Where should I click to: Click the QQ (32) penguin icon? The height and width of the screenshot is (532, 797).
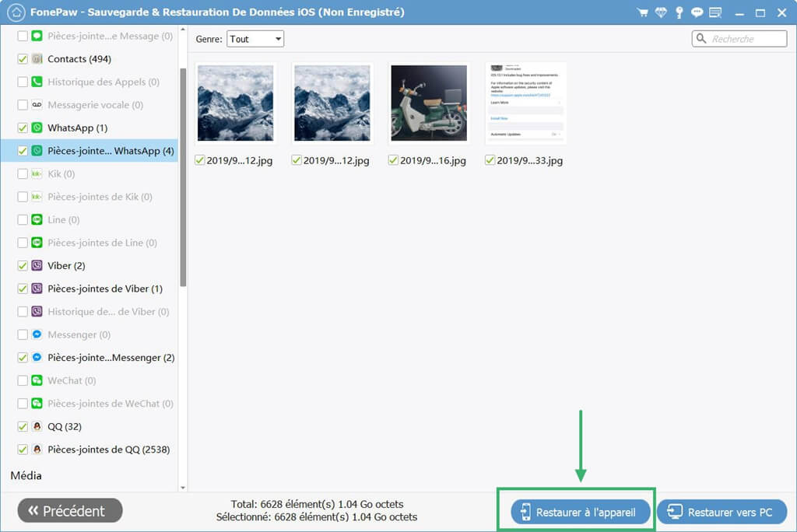37,426
